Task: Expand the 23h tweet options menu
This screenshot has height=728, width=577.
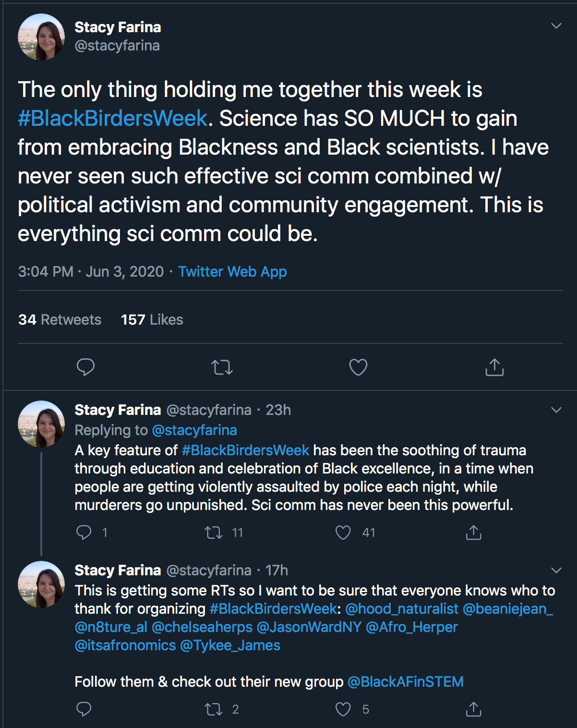Action: 556,410
